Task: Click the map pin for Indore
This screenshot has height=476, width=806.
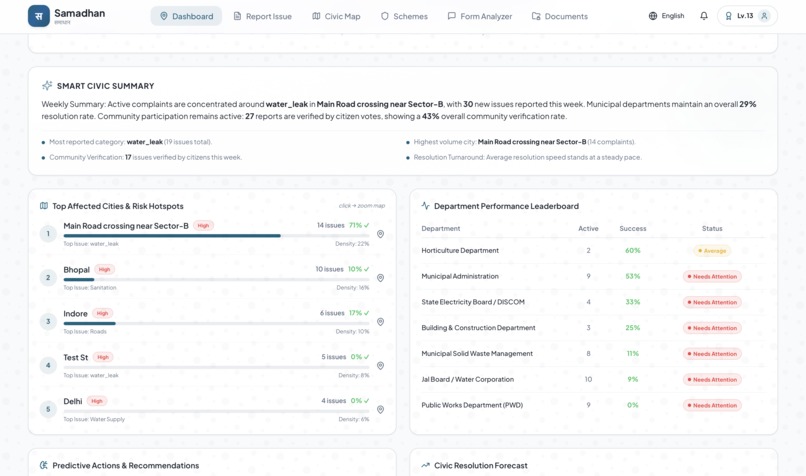Action: coord(380,322)
